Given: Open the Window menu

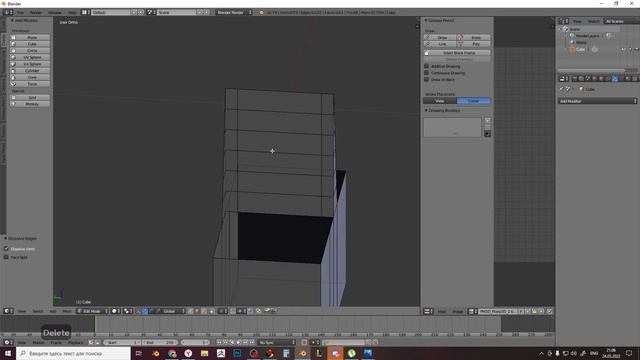Looking at the screenshot, I should click(55, 13).
